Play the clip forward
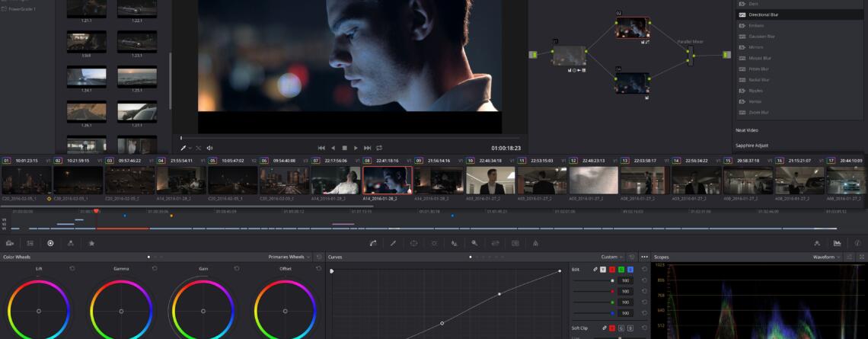 pos(356,148)
